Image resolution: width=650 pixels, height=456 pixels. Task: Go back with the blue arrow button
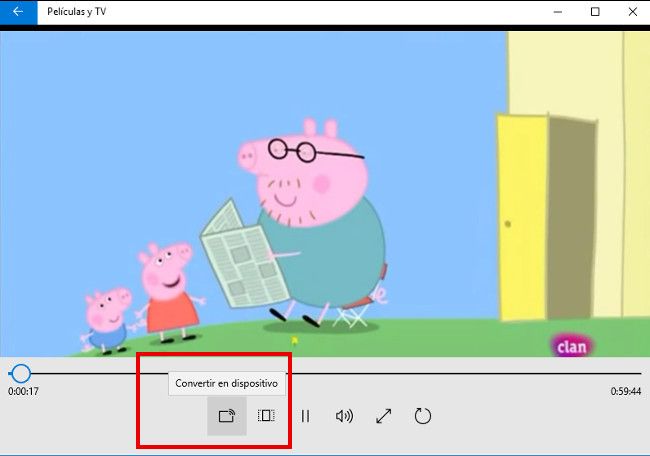point(18,12)
